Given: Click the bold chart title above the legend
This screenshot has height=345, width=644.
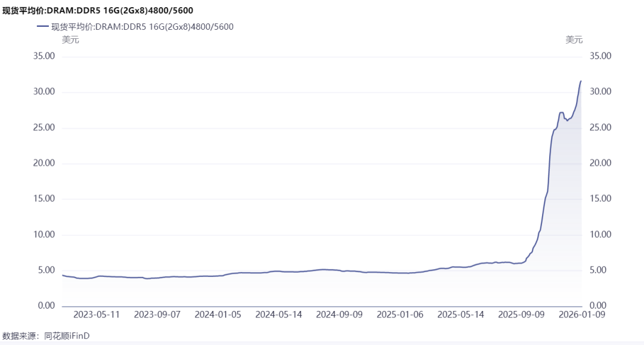Looking at the screenshot, I should [98, 10].
